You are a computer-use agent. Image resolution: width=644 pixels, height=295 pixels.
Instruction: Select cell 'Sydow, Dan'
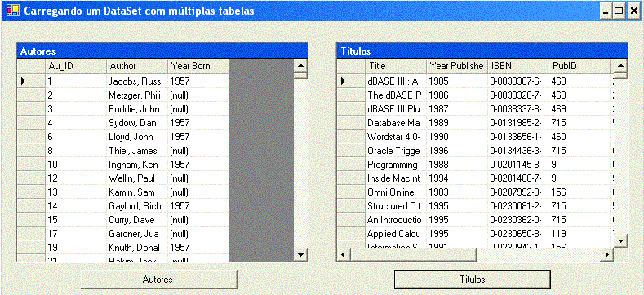(x=137, y=123)
